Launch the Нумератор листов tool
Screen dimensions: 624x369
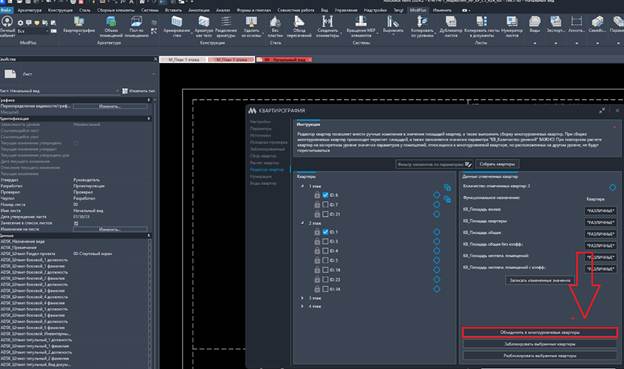512,26
